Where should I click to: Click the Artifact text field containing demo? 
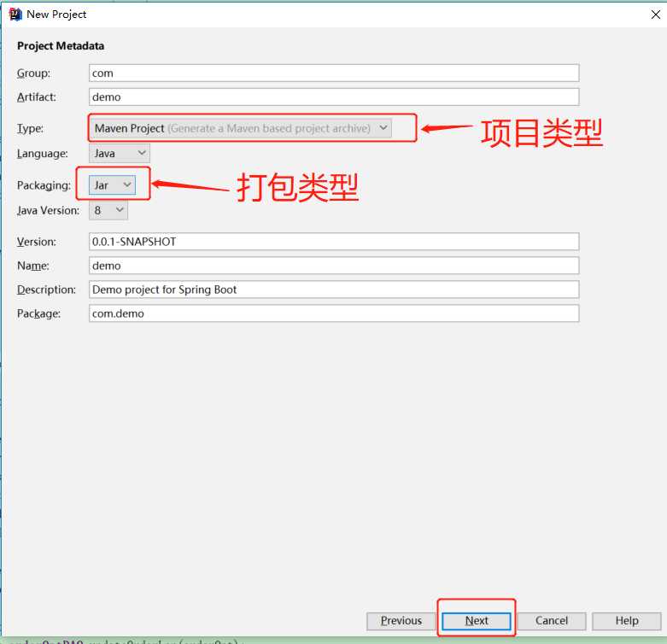coord(334,97)
